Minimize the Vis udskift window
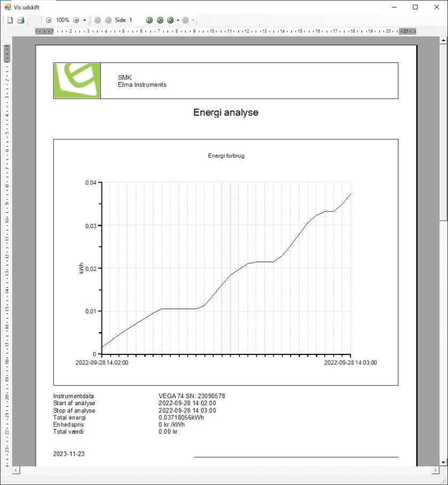Image resolution: width=448 pixels, height=485 pixels. click(394, 7)
